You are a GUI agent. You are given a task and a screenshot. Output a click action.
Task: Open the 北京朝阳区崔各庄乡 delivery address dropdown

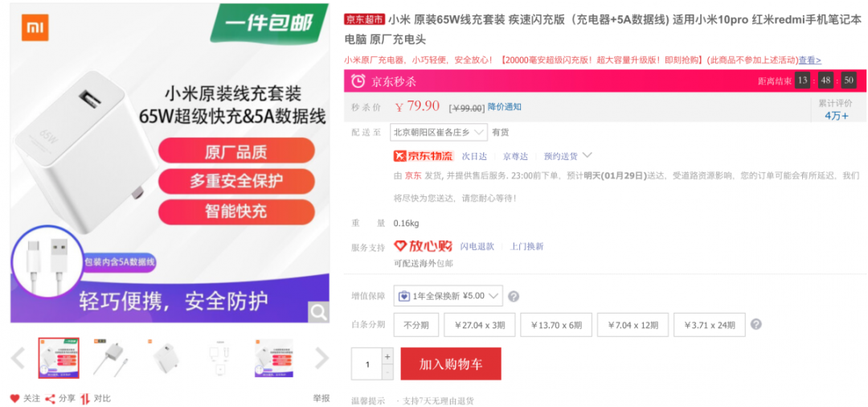(439, 133)
